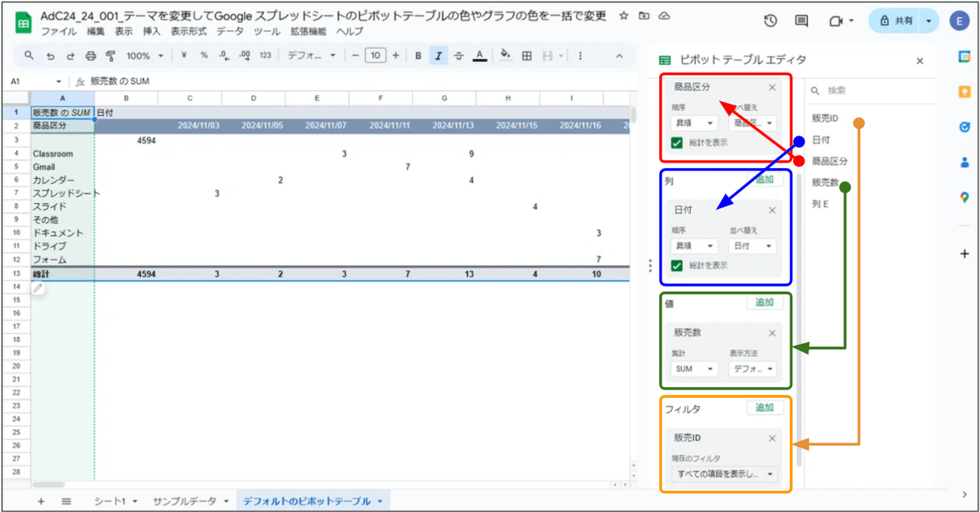
Task: Remove the 日付 column field
Action: tap(772, 210)
